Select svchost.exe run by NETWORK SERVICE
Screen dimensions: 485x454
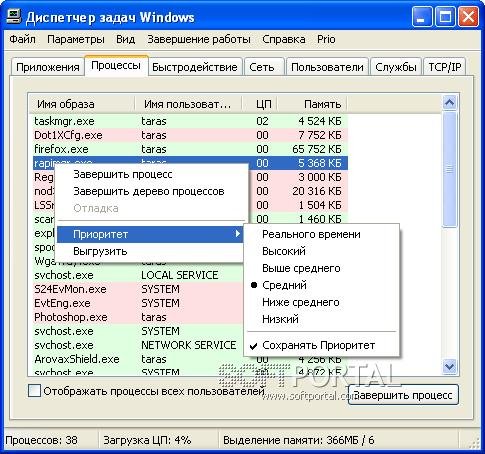point(138,345)
